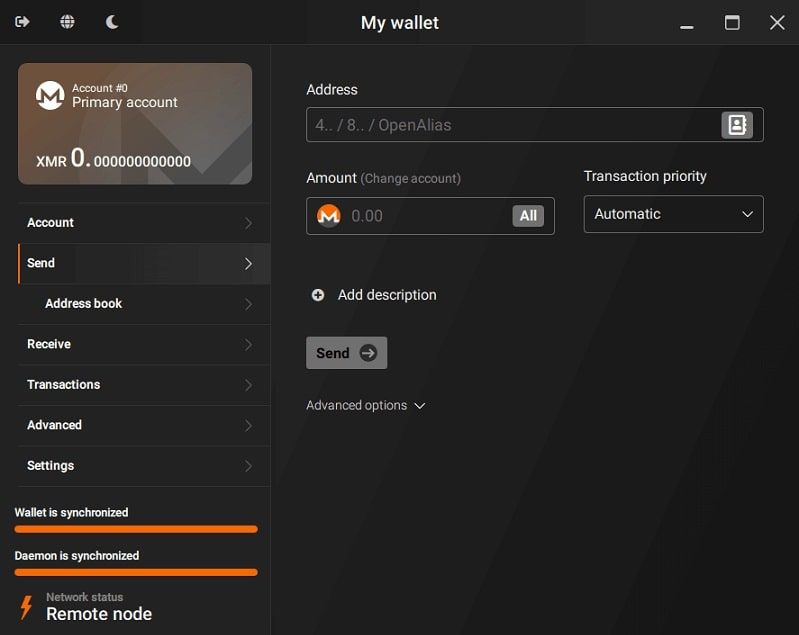Viewport: 799px width, 635px height.
Task: Expand Advanced options
Action: pos(366,405)
